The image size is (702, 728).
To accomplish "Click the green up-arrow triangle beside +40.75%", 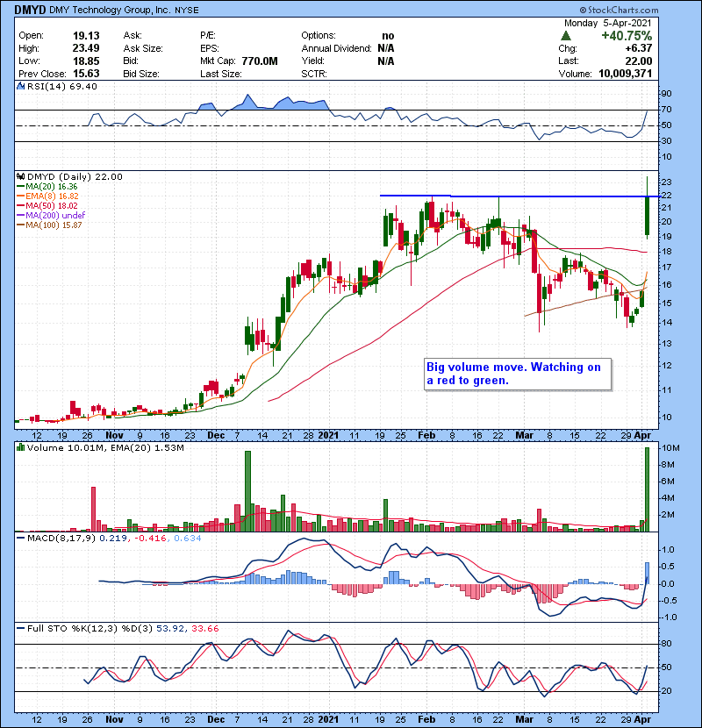I will click(565, 36).
